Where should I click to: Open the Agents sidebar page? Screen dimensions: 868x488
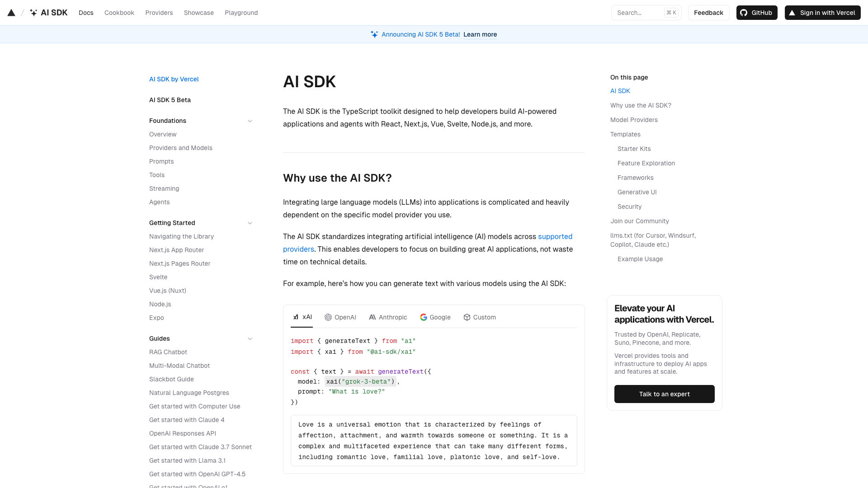tap(160, 202)
